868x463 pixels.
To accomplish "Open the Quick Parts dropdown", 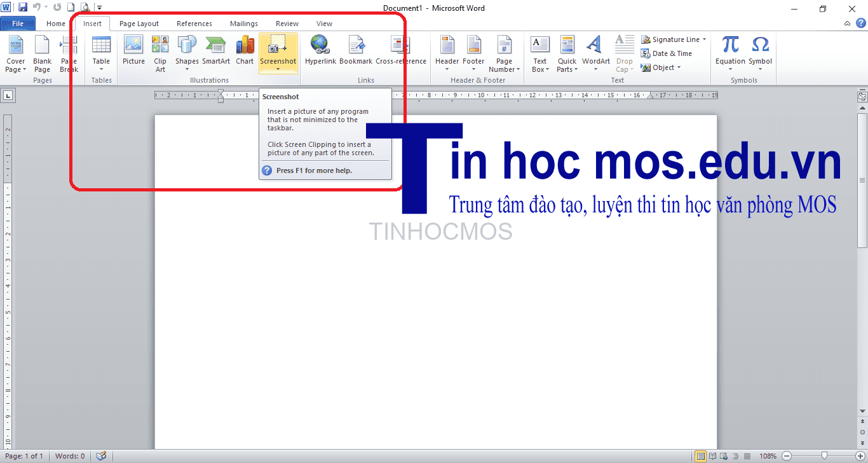I will point(567,54).
